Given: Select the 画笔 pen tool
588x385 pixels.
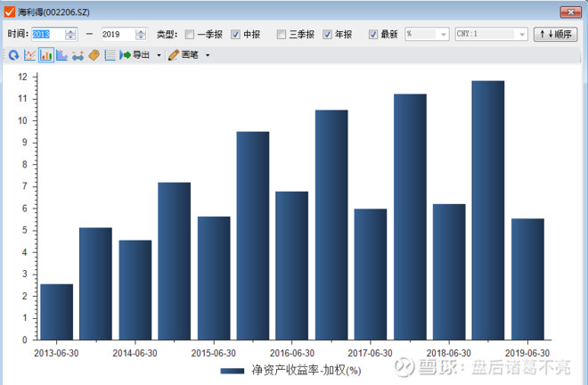Looking at the screenshot, I should (x=184, y=55).
